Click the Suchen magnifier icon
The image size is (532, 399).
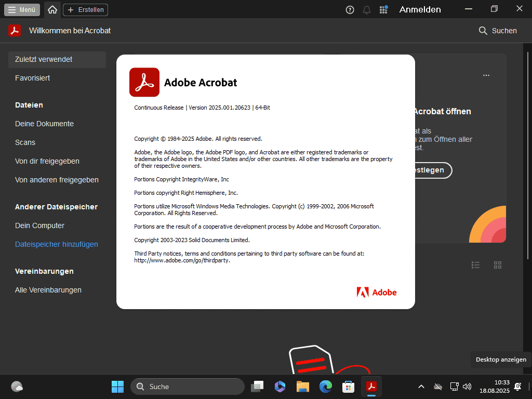tap(483, 31)
